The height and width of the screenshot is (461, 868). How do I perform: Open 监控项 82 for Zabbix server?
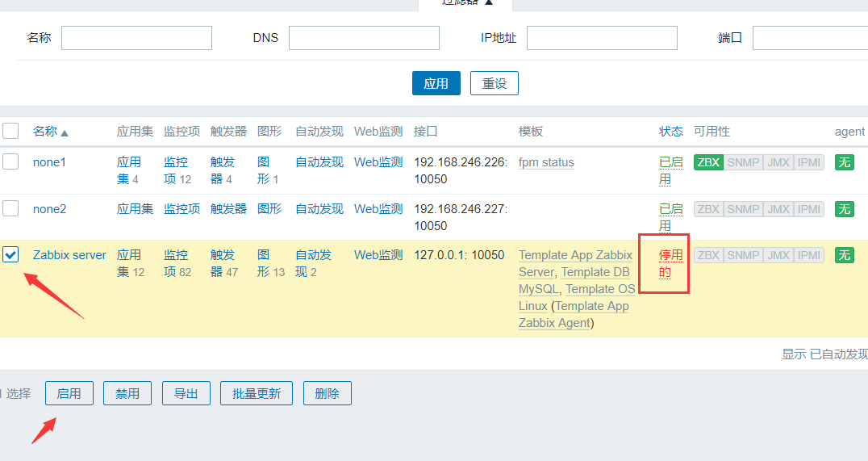[177, 263]
